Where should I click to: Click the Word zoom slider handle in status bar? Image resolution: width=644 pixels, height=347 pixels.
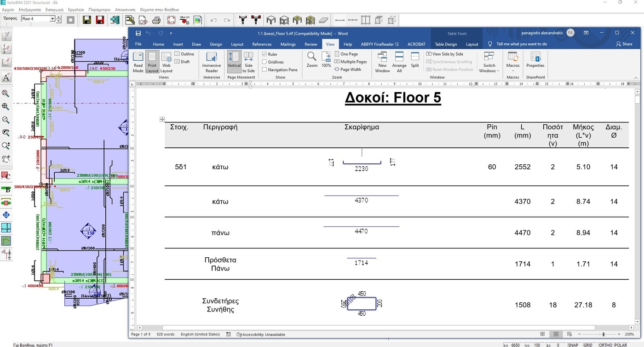[x=604, y=334]
